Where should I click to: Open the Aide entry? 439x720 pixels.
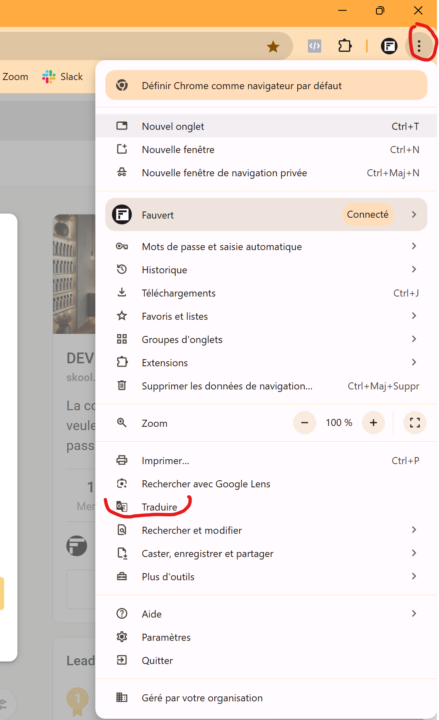click(266, 614)
